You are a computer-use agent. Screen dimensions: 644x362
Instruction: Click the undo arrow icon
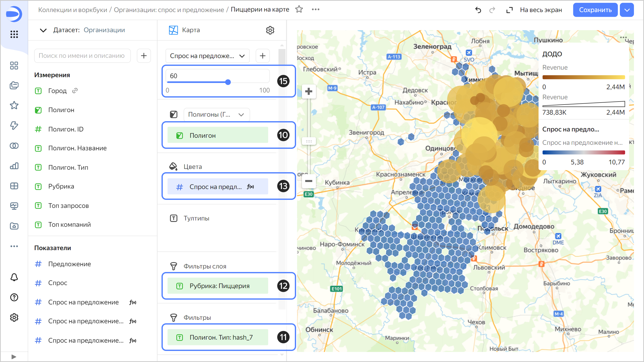click(478, 10)
